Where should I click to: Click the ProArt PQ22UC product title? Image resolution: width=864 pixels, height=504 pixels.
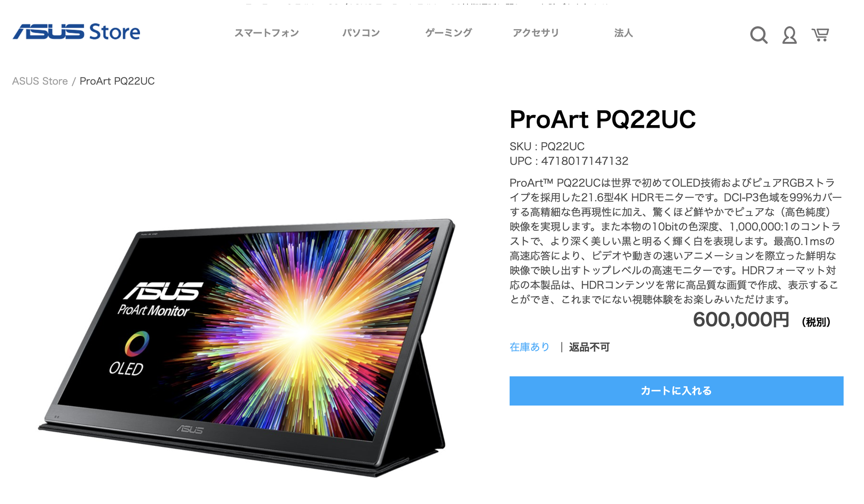[603, 119]
